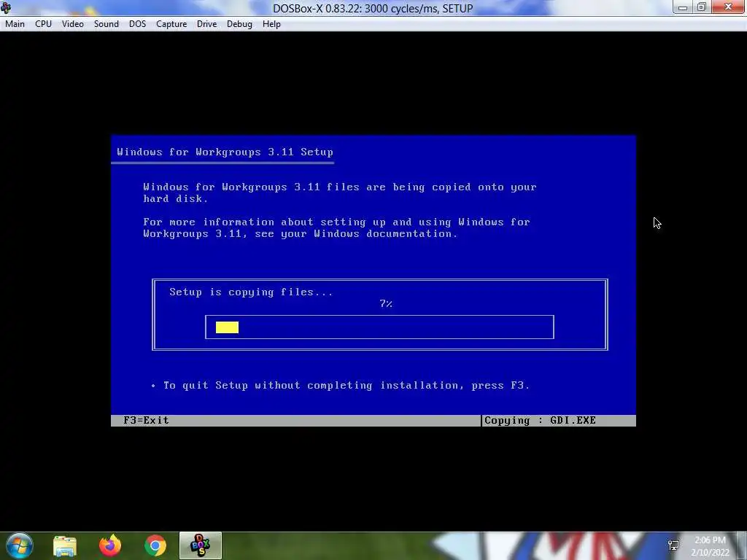Open the Video menu
The width and height of the screenshot is (747, 560).
click(x=73, y=24)
